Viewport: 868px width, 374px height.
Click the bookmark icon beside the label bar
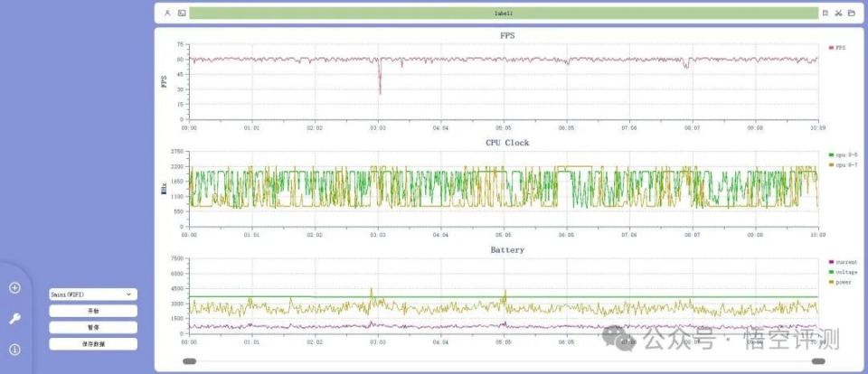click(x=825, y=14)
